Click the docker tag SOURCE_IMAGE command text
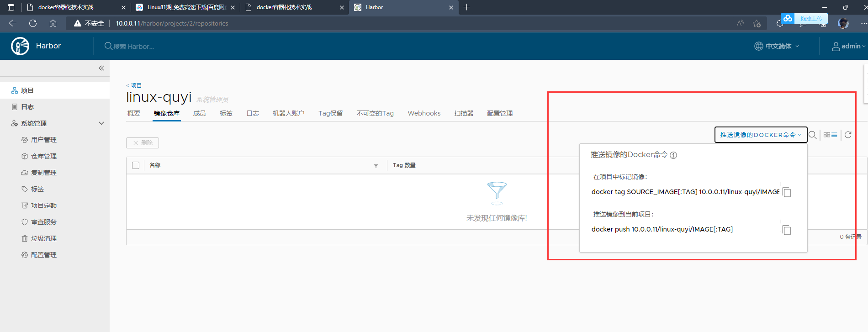 (685, 192)
